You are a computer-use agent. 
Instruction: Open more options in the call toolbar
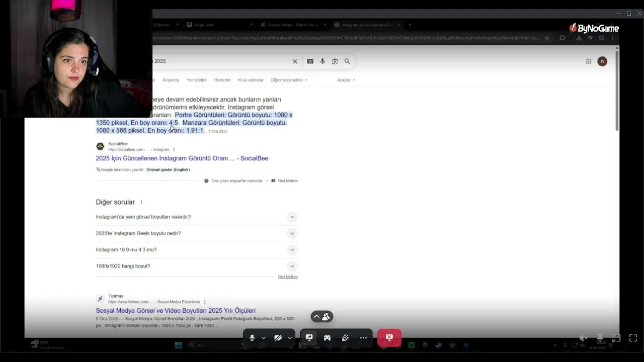[364, 338]
